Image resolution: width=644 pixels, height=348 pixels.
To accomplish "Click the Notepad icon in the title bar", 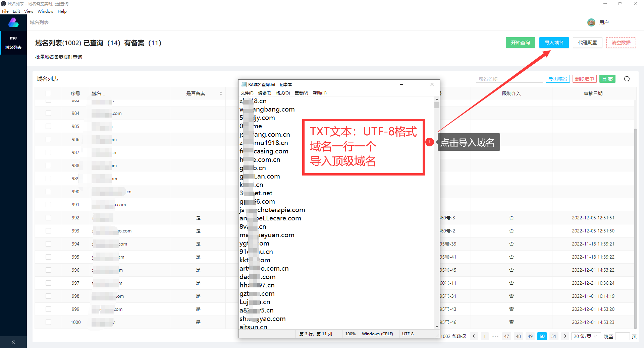I will (x=244, y=84).
